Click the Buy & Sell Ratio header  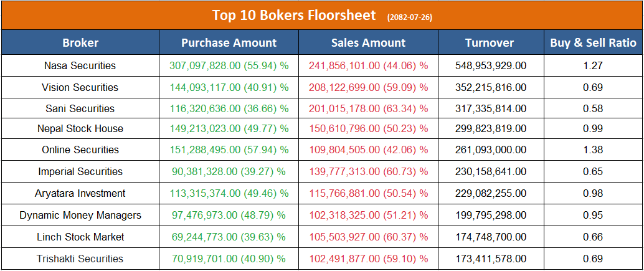point(593,43)
